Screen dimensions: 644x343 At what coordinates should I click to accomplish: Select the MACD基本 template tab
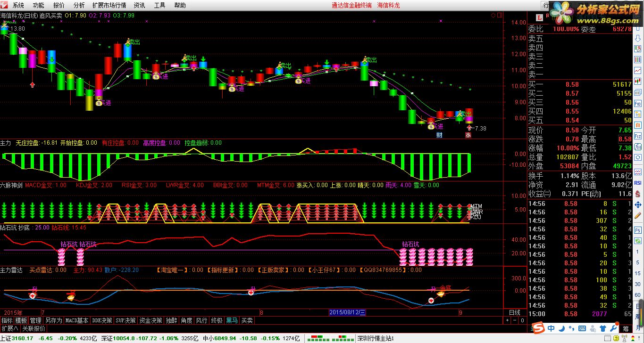click(x=77, y=320)
